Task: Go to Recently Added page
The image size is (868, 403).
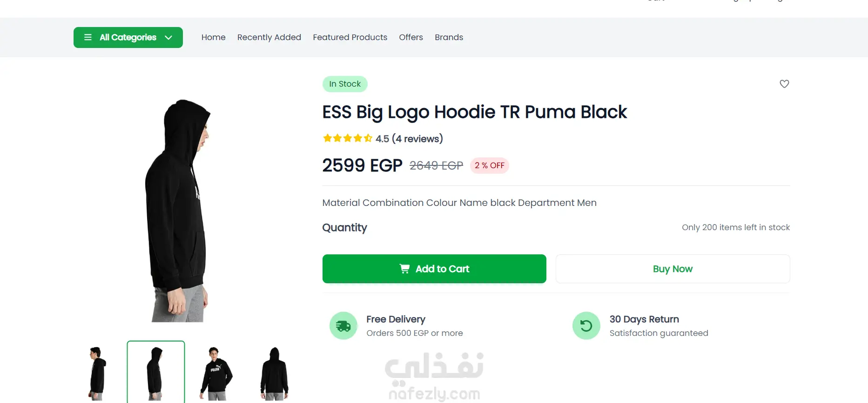Action: (x=269, y=37)
